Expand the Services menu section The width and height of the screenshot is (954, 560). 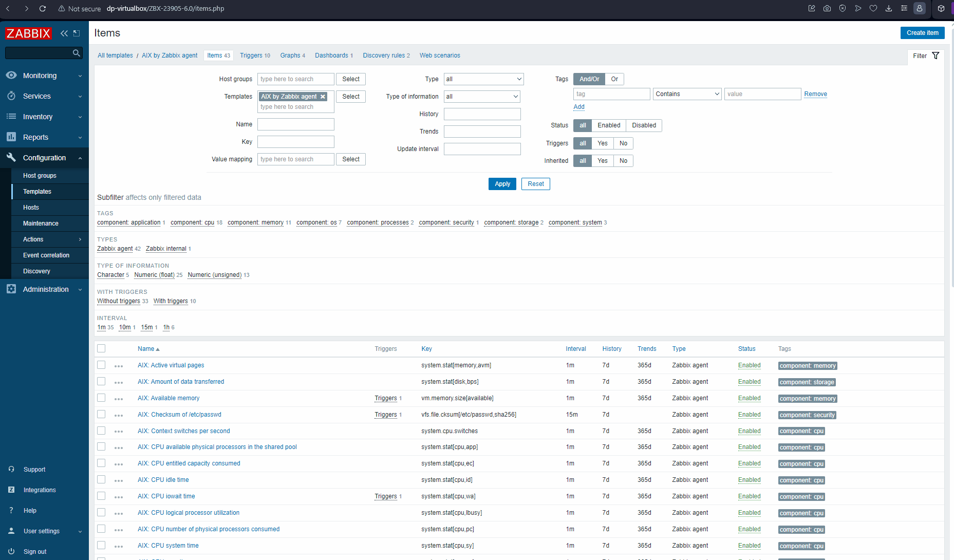click(x=80, y=97)
